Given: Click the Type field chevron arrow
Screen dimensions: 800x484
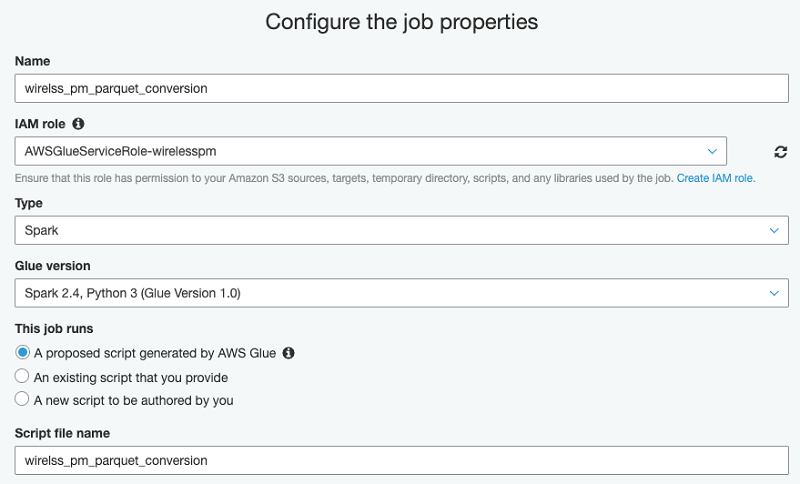Looking at the screenshot, I should coord(775,230).
